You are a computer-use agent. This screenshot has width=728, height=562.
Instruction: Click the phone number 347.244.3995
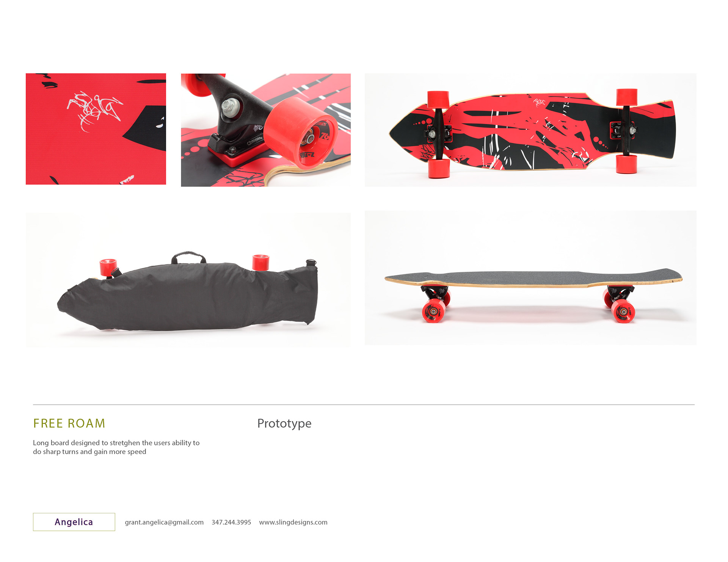pyautogui.click(x=231, y=522)
